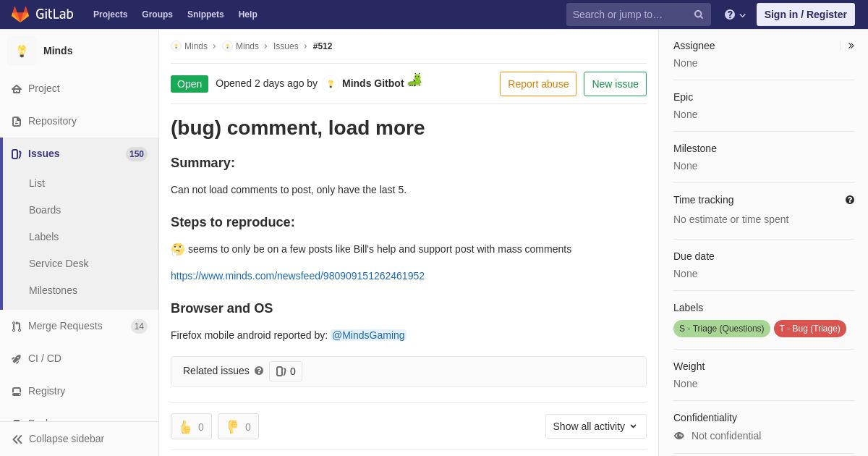Open Show all activity dropdown
The image size is (868, 456).
click(596, 426)
